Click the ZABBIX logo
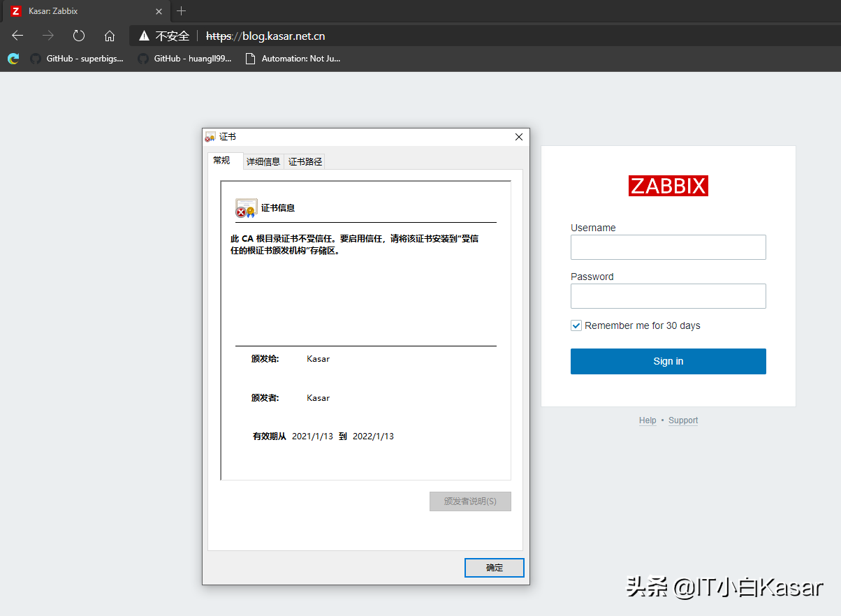 coord(668,186)
